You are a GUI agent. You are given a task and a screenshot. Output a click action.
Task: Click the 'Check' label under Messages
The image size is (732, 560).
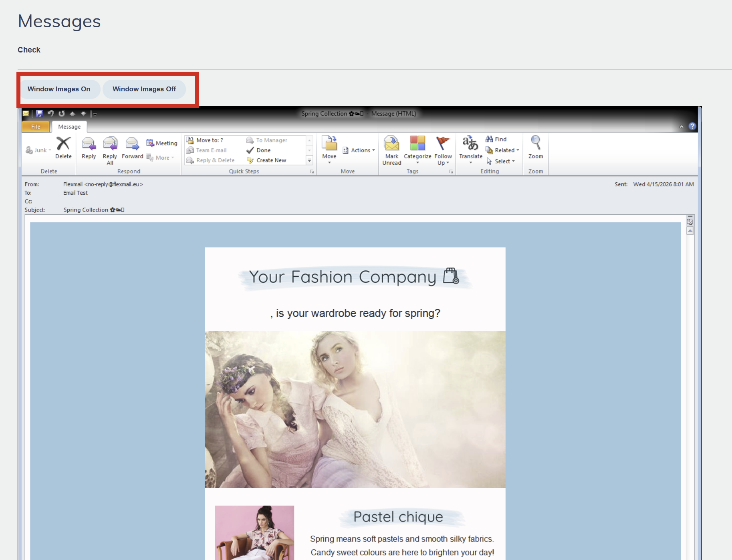(x=29, y=50)
